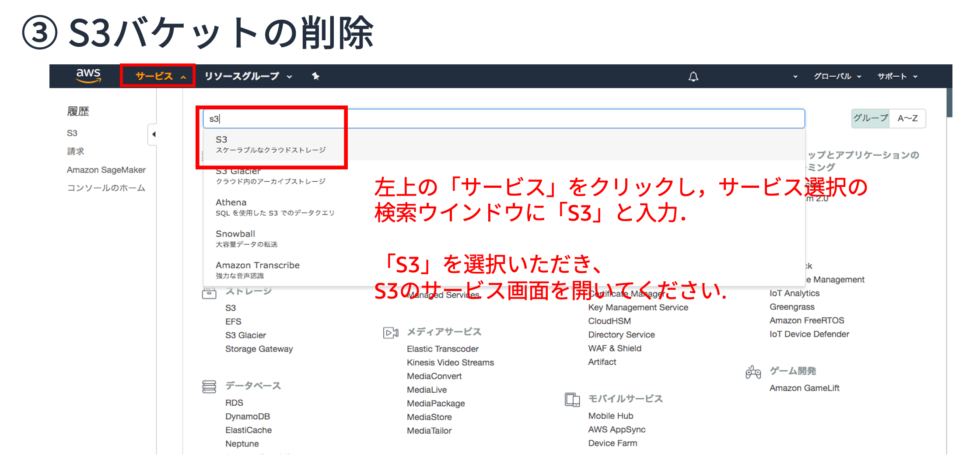
Task: Click the pin shortcut icon
Action: [x=315, y=76]
